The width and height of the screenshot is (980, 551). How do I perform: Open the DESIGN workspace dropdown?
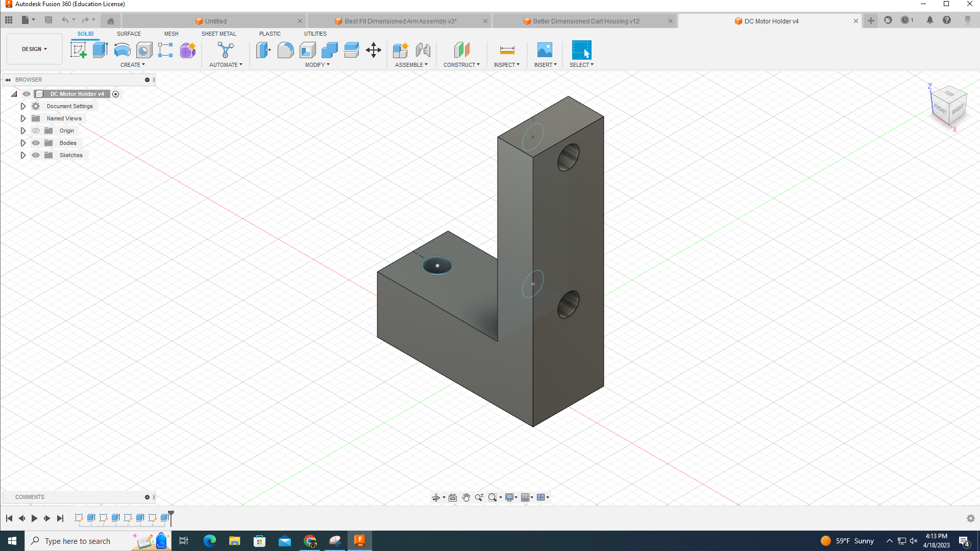[34, 49]
